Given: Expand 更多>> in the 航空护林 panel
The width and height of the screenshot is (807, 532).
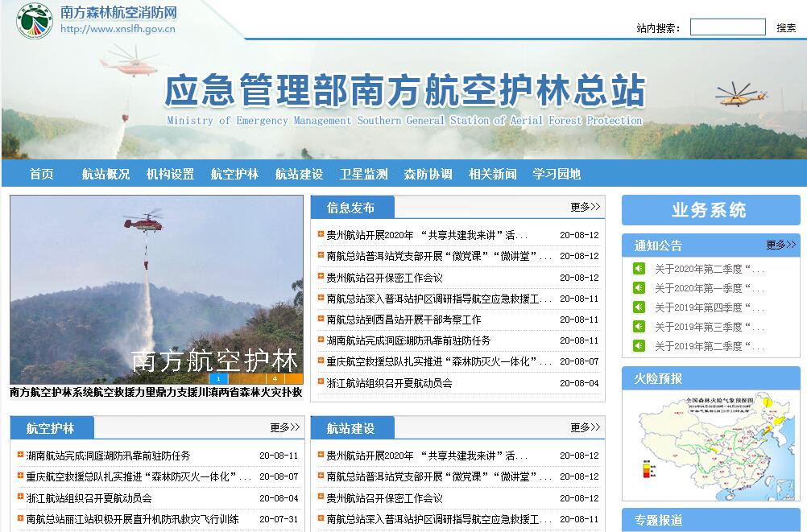Looking at the screenshot, I should pyautogui.click(x=284, y=427).
